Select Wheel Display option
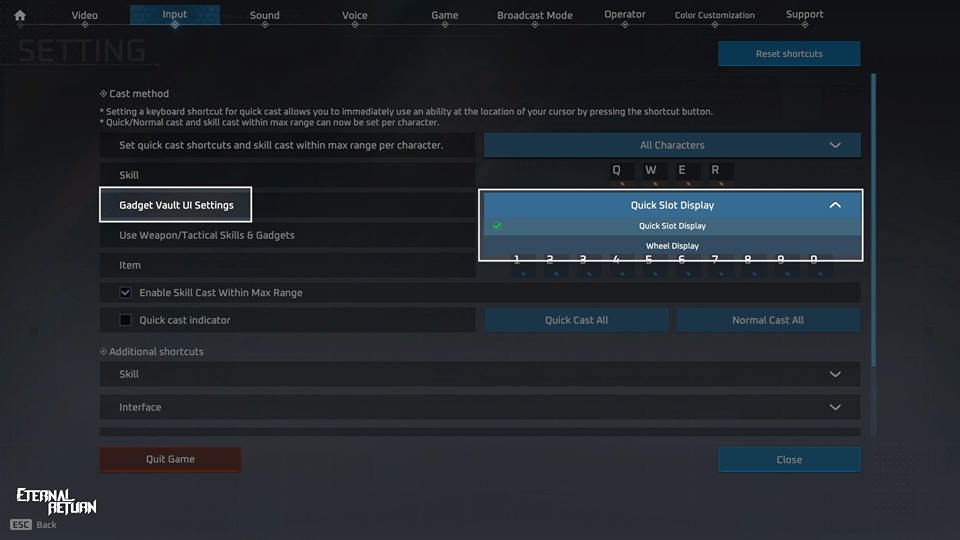This screenshot has height=540, width=960. (x=671, y=246)
